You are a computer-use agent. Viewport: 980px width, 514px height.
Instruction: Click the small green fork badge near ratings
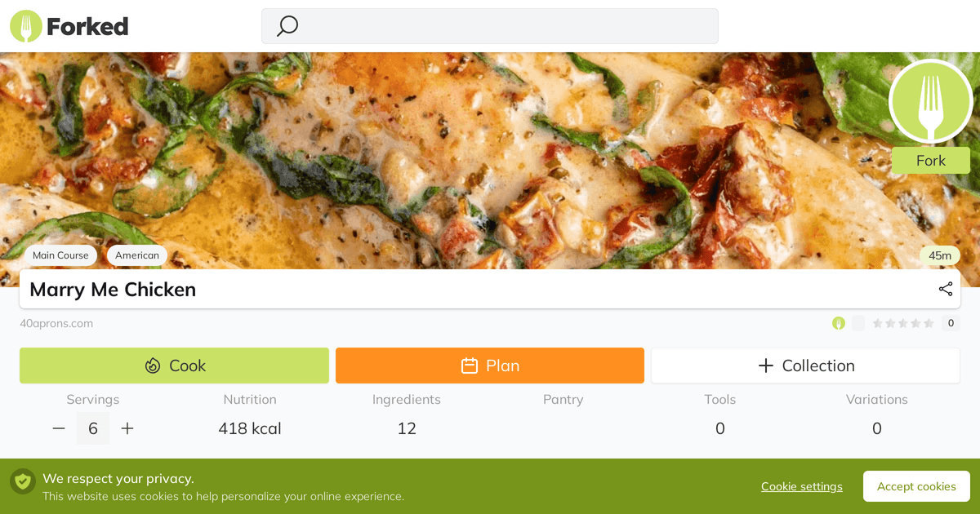[839, 323]
